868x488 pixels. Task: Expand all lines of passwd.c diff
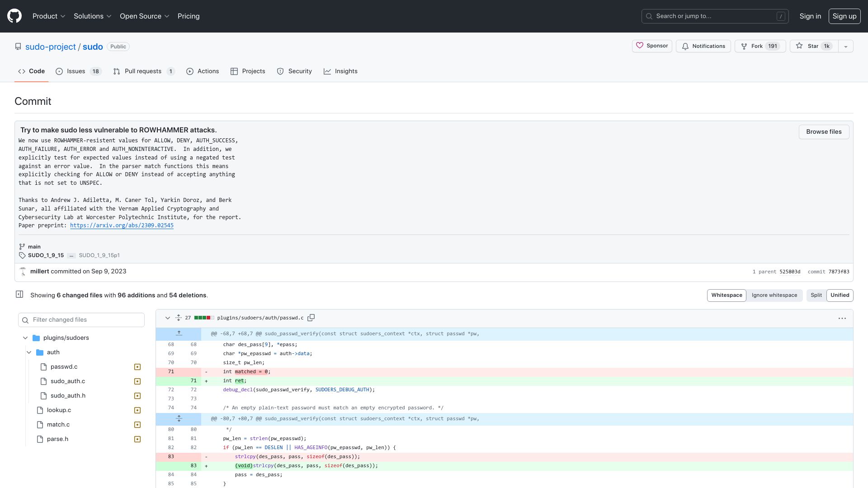pyautogui.click(x=179, y=318)
